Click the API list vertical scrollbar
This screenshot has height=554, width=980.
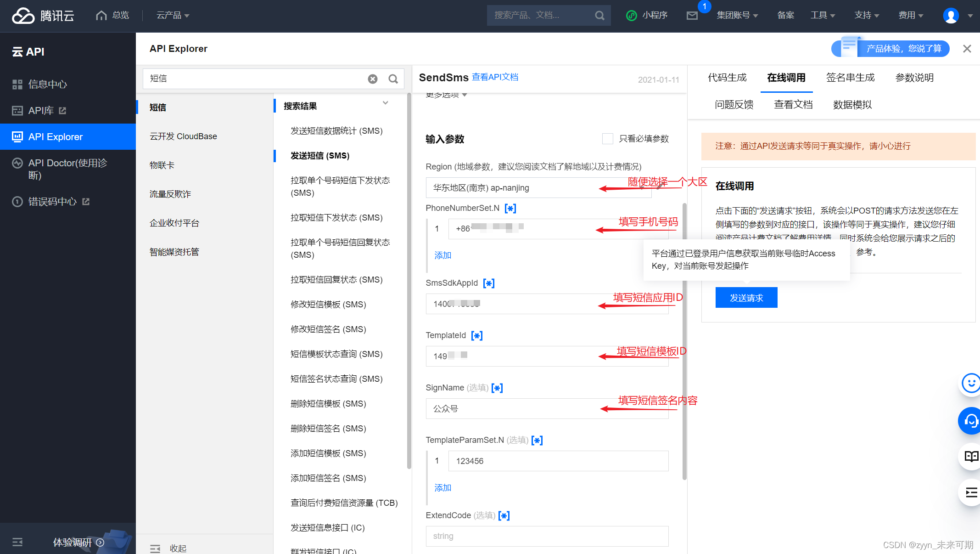[x=409, y=281]
